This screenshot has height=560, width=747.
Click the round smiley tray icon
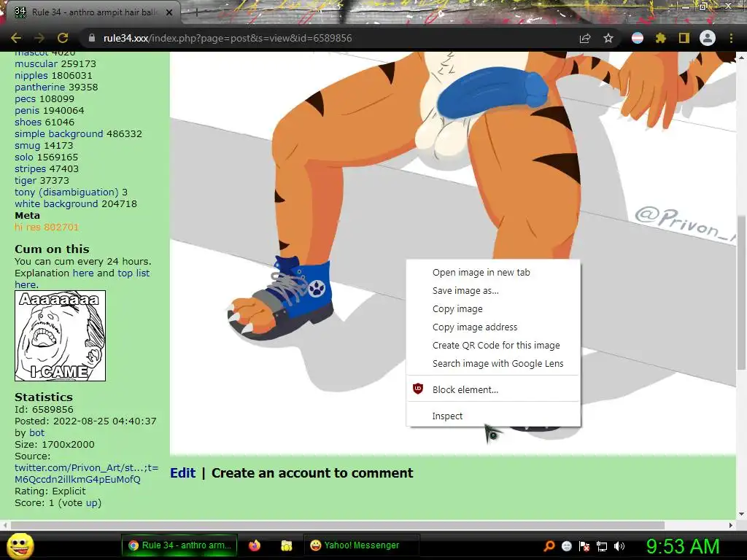[566, 545]
